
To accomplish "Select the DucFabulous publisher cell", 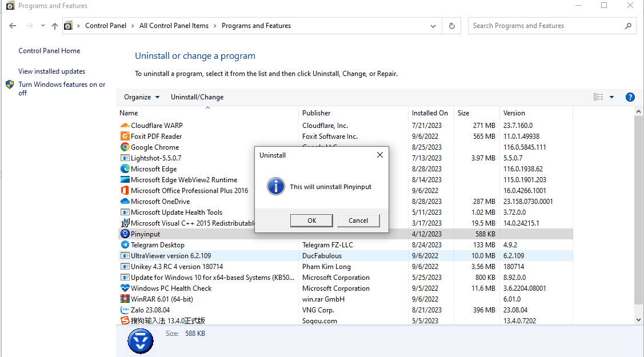I will click(322, 256).
